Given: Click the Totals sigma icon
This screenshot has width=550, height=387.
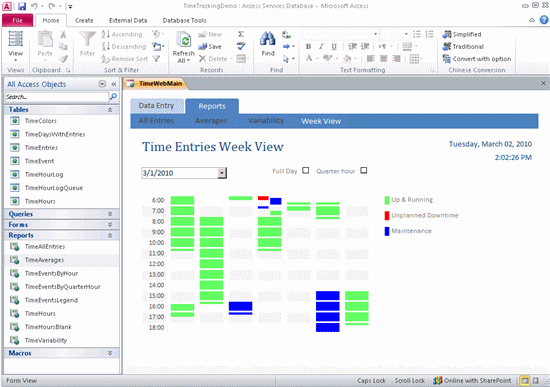Looking at the screenshot, I should [241, 34].
